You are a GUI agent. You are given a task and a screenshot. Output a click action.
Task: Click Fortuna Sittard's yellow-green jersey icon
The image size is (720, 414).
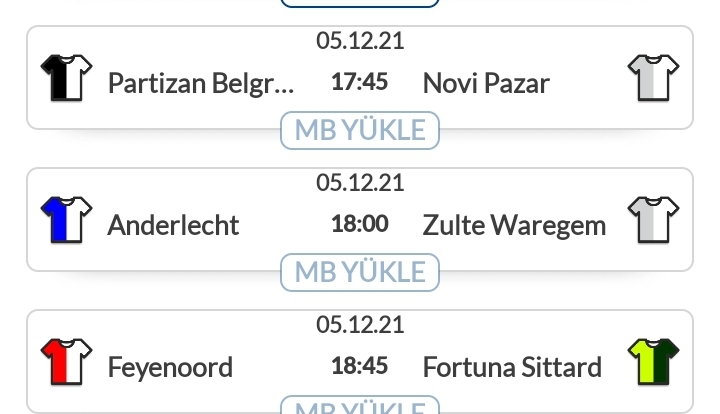pos(653,362)
